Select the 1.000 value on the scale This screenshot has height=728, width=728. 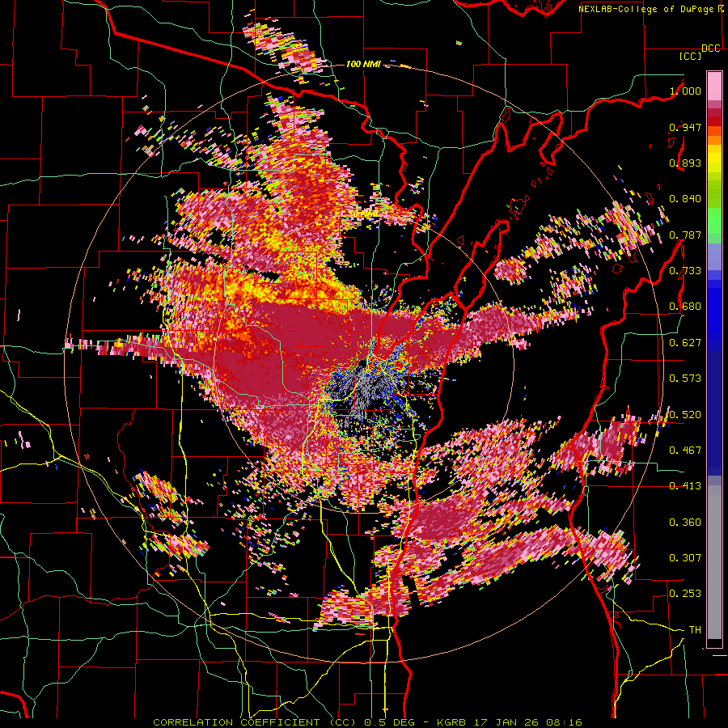[685, 91]
